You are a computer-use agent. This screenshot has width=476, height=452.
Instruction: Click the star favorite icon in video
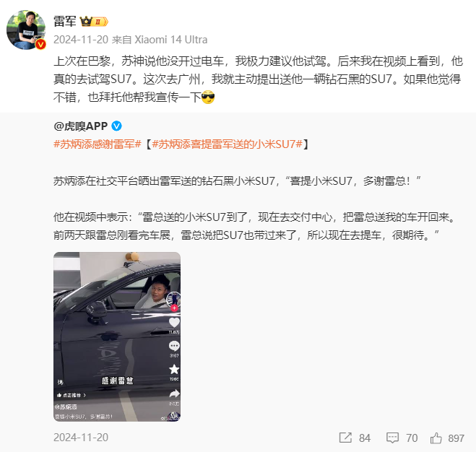(174, 369)
